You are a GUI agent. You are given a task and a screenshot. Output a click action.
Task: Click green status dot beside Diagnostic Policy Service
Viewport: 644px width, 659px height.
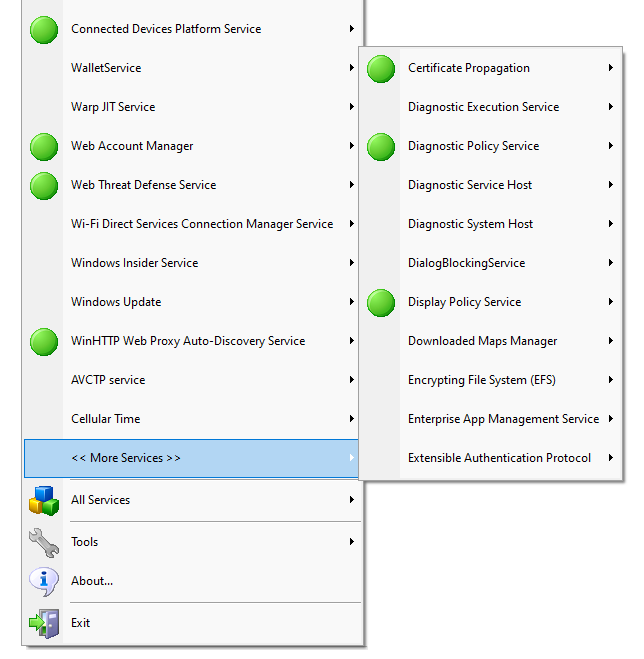pyautogui.click(x=381, y=147)
